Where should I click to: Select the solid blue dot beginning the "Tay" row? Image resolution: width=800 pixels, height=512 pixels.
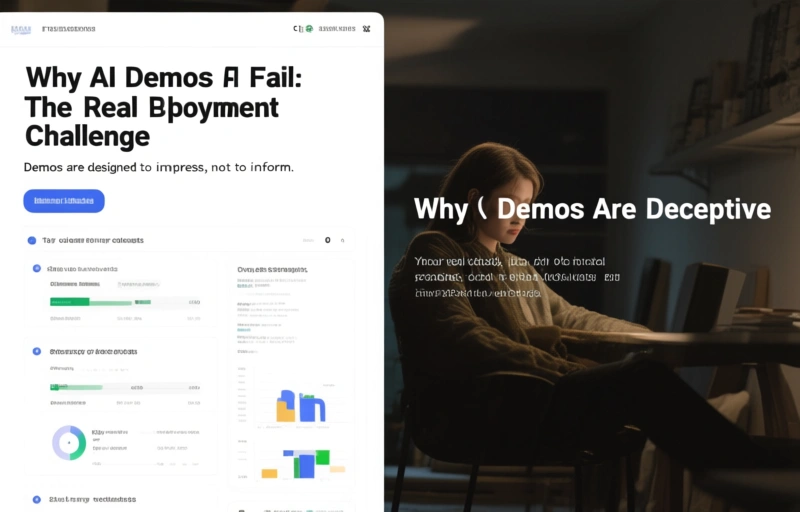pyautogui.click(x=32, y=240)
